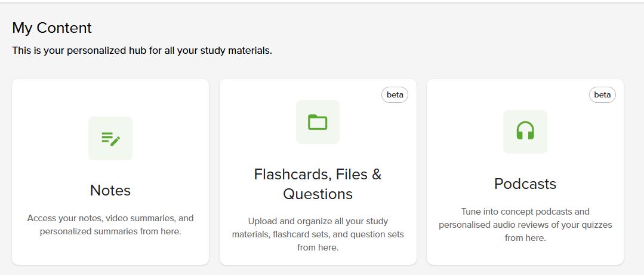
Task: Click the green folder icon
Action: pos(318,122)
